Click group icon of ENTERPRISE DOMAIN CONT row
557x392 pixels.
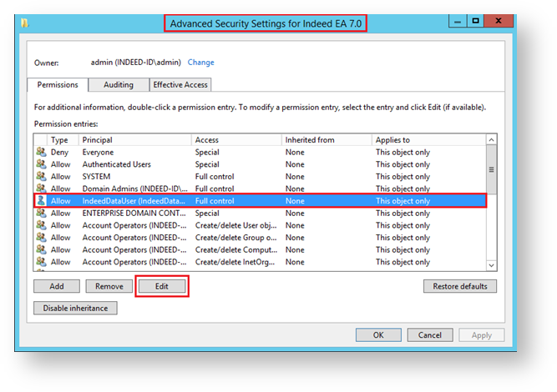pos(41,213)
